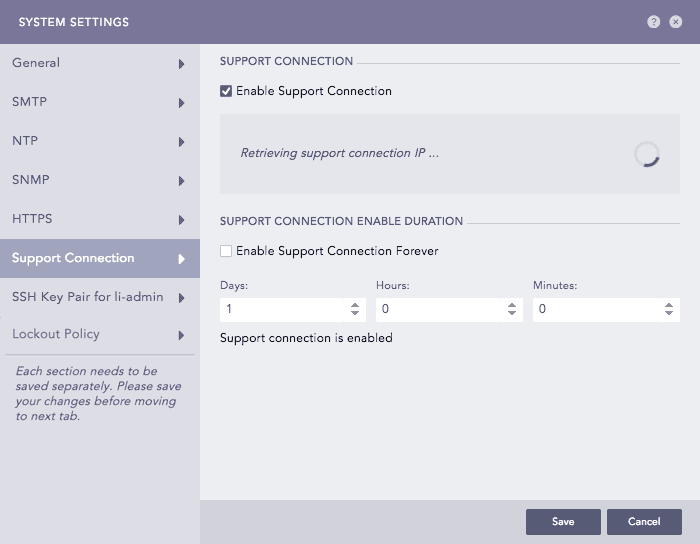700x544 pixels.
Task: Expand the SMTP section arrow
Action: 181,103
